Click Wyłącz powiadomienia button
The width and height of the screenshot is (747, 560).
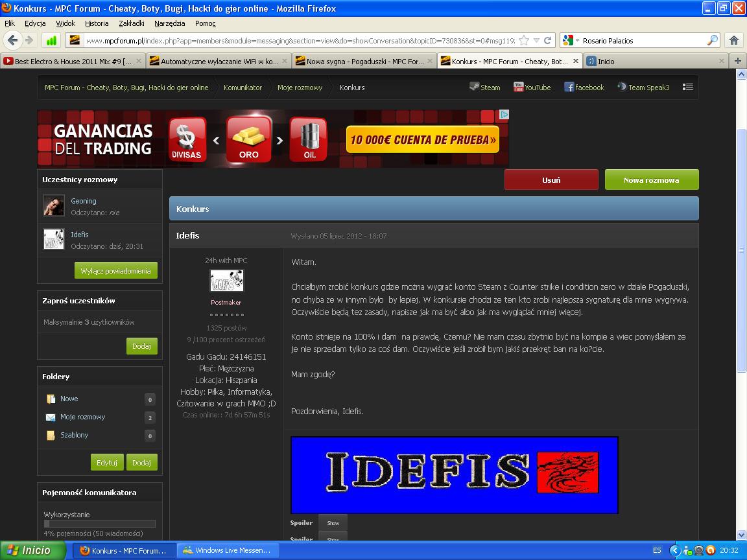(116, 270)
